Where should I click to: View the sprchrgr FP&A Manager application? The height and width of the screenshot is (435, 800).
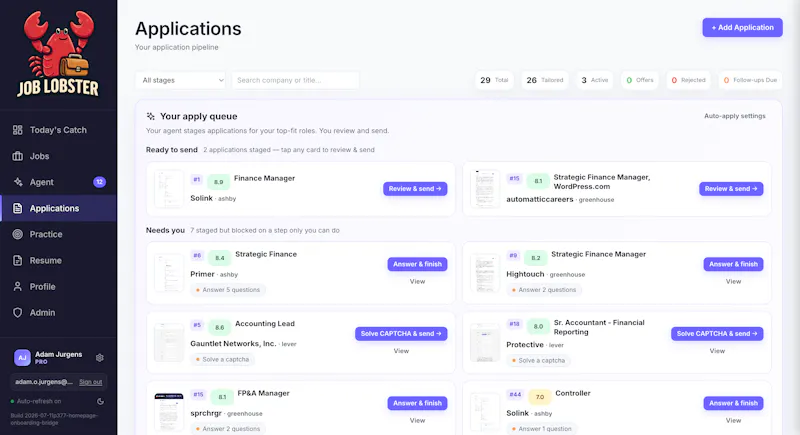tap(417, 421)
